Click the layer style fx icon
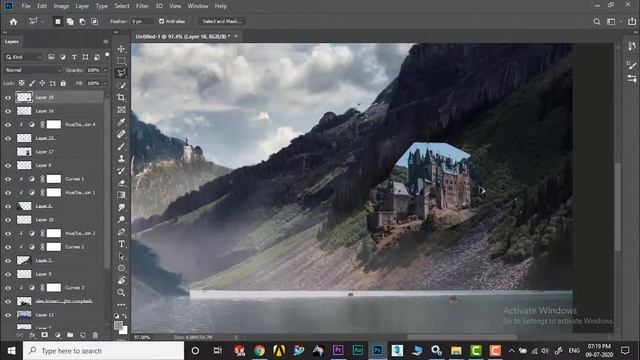This screenshot has height=360, width=640. (32, 335)
